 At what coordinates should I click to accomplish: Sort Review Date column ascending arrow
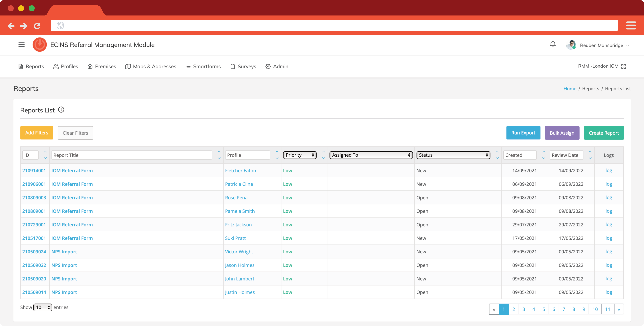(x=590, y=152)
